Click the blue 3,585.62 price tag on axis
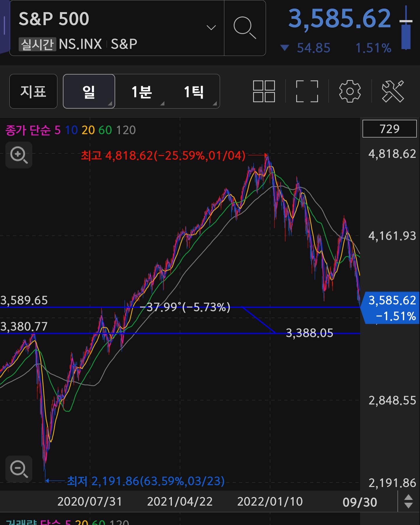420x525 pixels. 390,307
